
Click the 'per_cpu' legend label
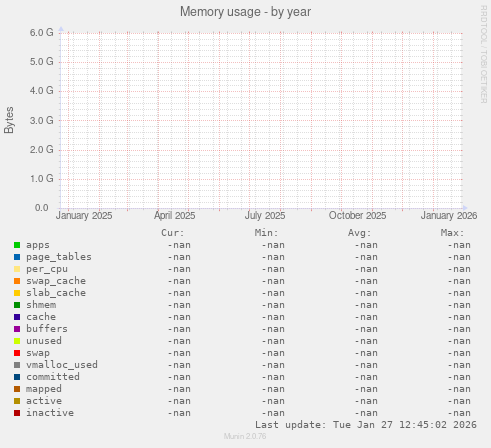[47, 269]
